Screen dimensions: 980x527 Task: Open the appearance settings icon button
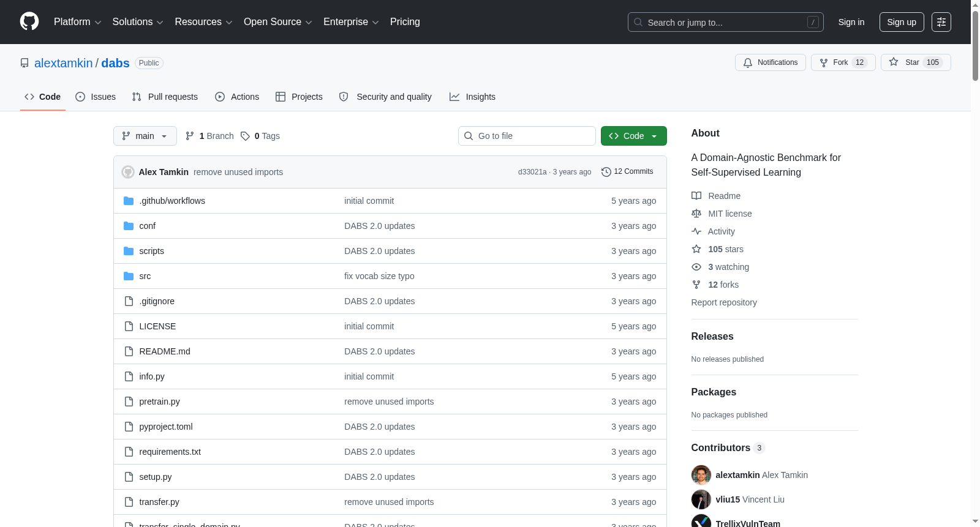click(x=941, y=22)
